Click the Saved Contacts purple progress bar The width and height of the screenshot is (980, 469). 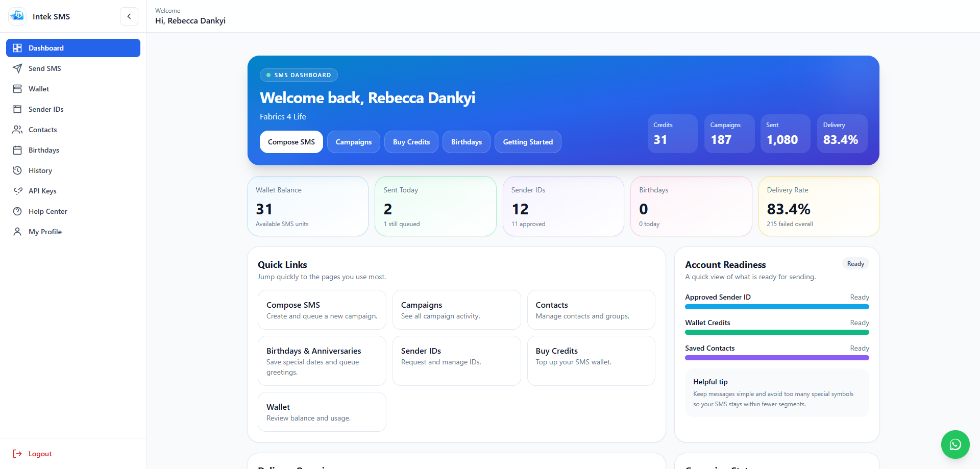pyautogui.click(x=777, y=358)
